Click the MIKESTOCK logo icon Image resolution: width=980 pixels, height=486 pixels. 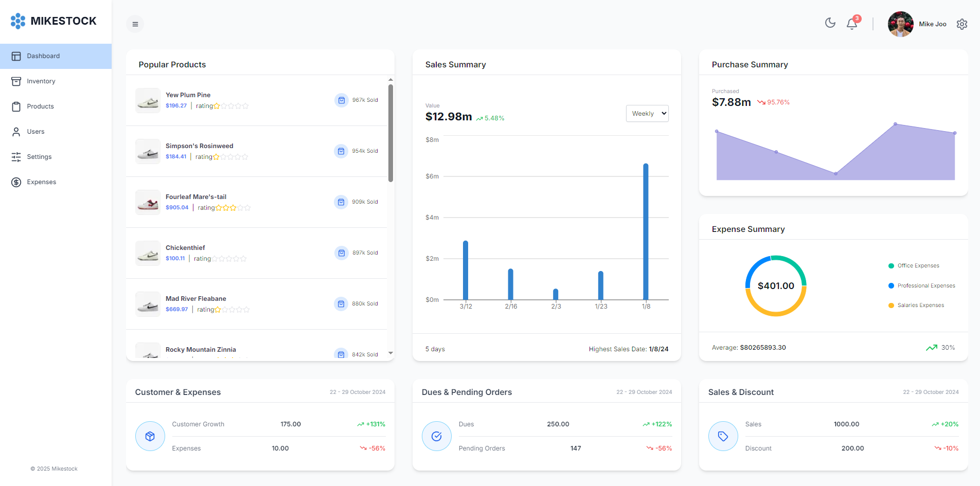point(18,21)
